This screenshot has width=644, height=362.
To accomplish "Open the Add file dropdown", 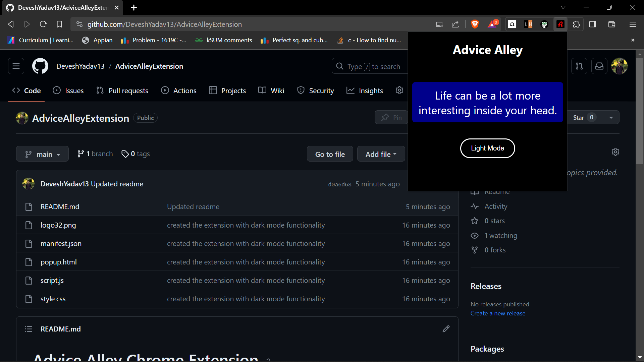I will tap(381, 154).
